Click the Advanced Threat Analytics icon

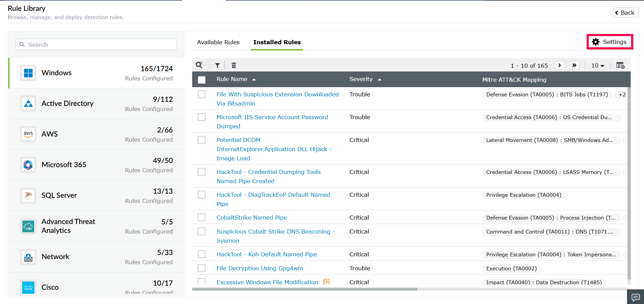[x=28, y=226]
